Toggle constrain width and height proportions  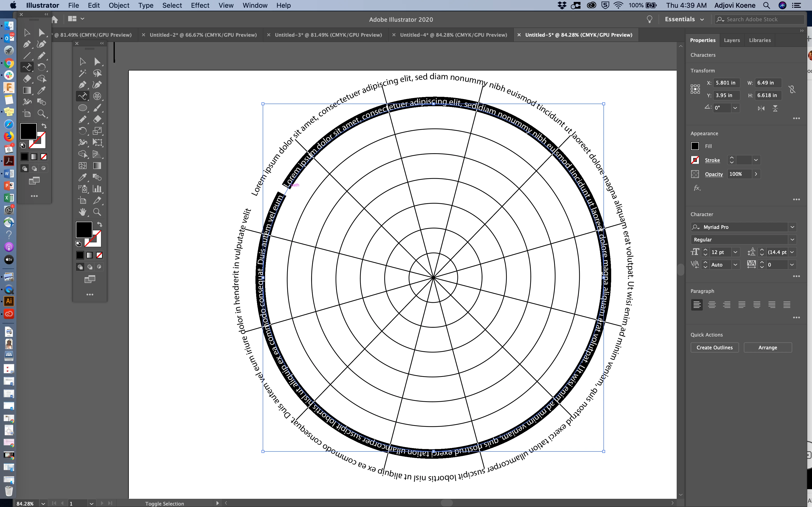792,89
